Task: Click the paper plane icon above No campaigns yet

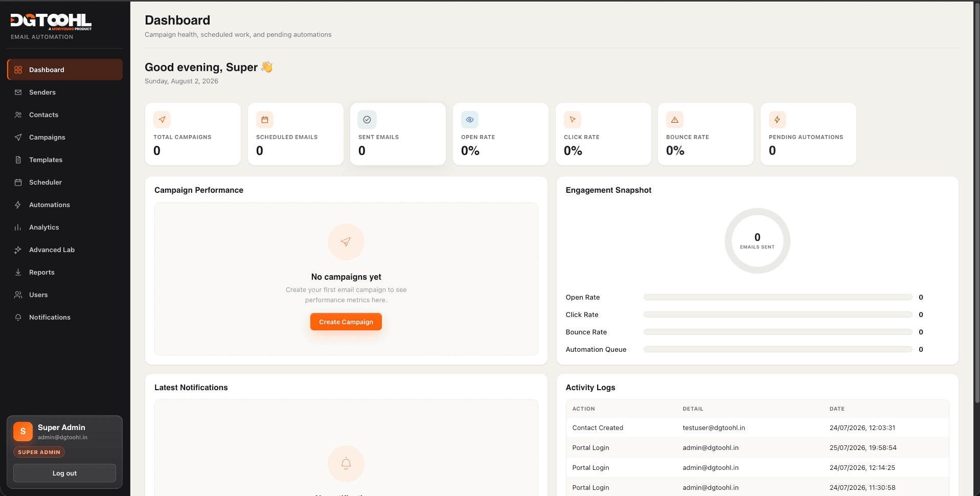Action: click(346, 242)
